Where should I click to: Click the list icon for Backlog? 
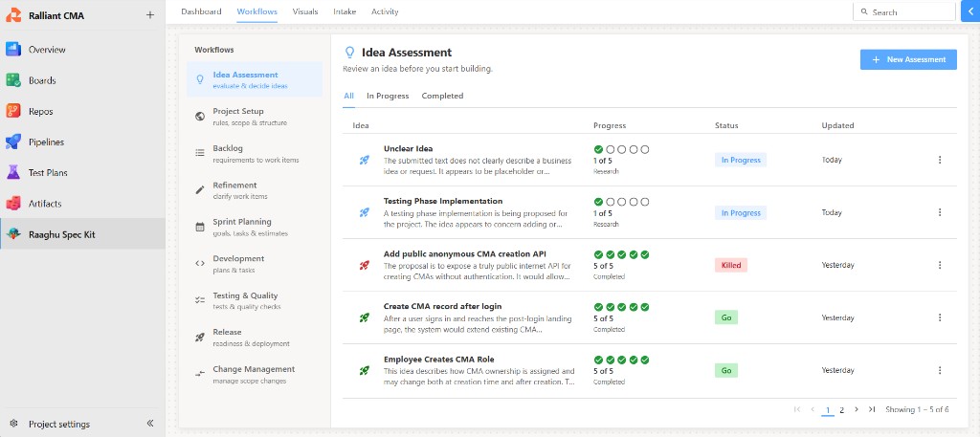tap(200, 153)
